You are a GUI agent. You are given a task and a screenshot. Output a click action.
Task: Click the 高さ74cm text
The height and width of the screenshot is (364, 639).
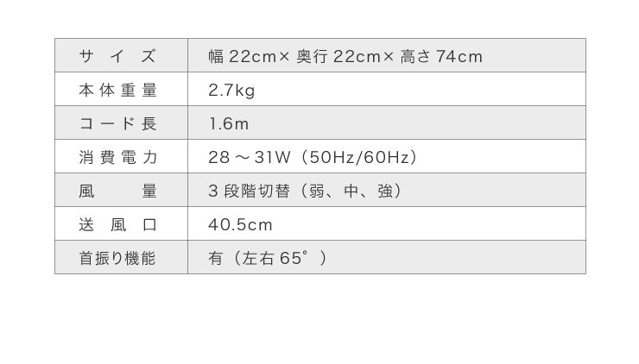pos(441,56)
